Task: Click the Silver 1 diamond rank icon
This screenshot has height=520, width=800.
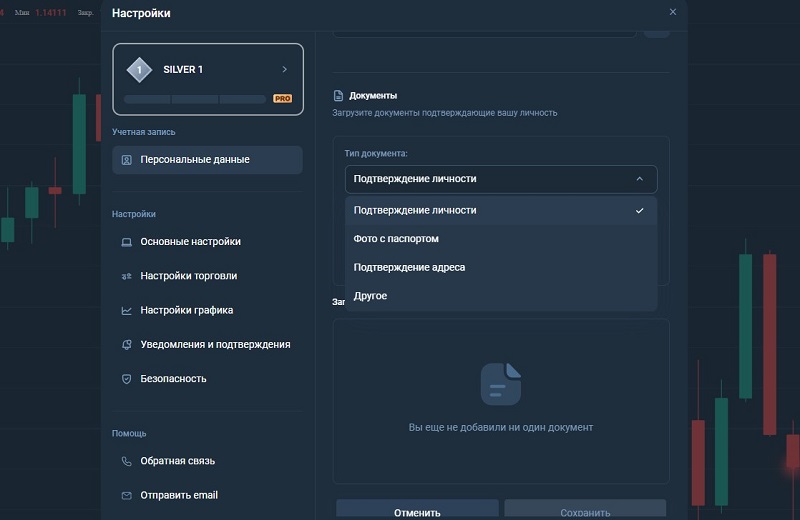Action: pyautogui.click(x=139, y=70)
